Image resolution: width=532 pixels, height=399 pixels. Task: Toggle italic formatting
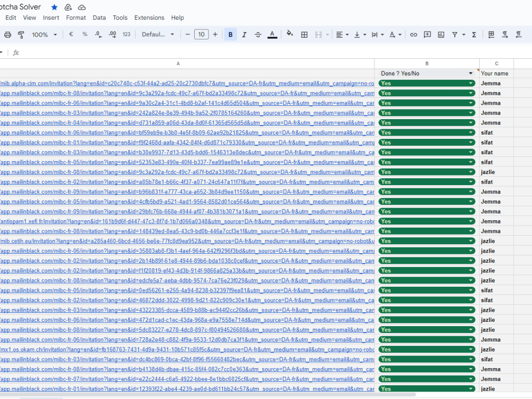click(244, 35)
